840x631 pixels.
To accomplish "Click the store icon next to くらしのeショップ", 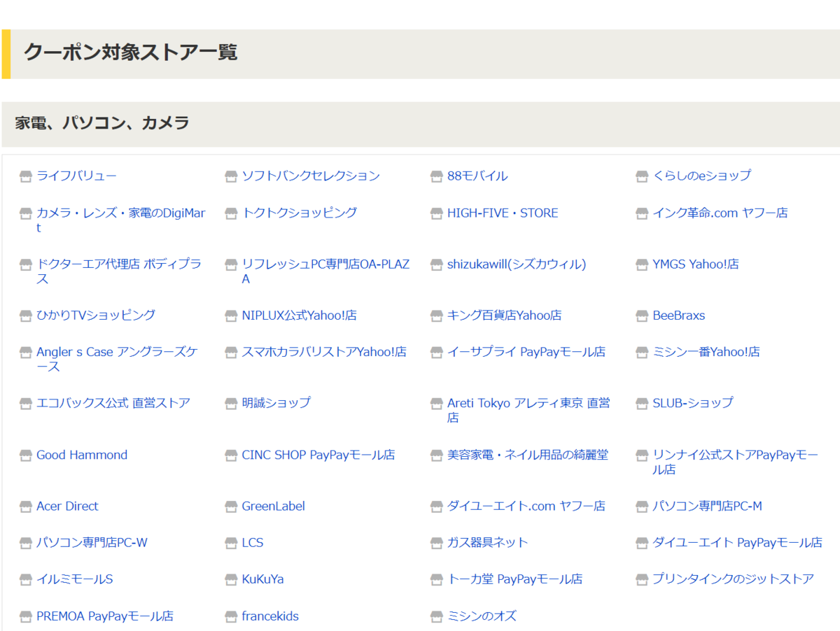I will coord(642,176).
